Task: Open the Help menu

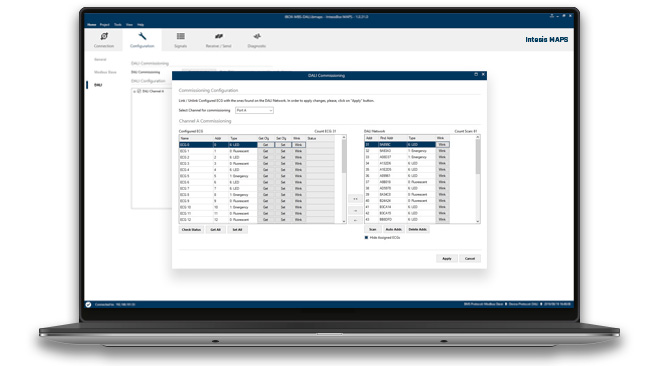Action: coord(141,25)
